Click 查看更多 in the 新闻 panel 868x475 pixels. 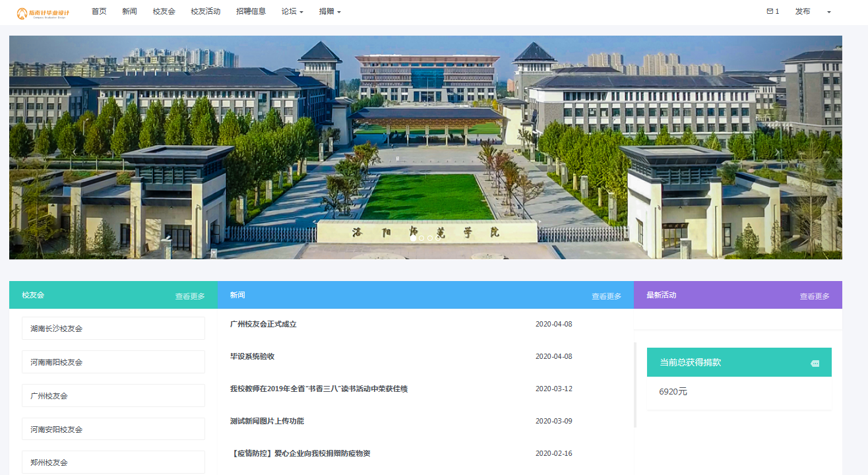607,296
